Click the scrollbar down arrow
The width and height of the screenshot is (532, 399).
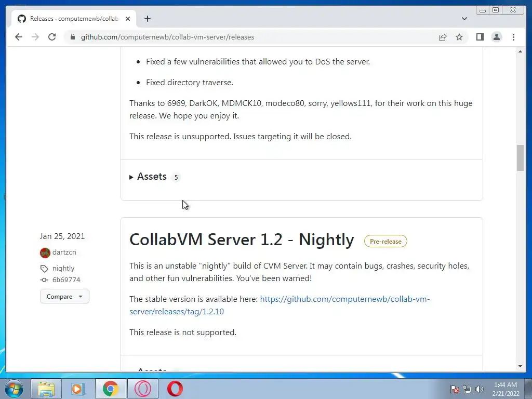click(x=520, y=366)
